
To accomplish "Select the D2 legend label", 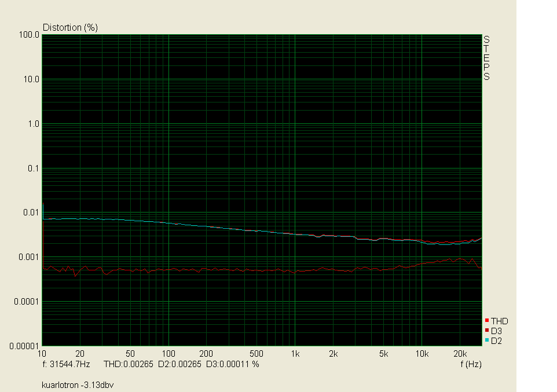I will (496, 341).
